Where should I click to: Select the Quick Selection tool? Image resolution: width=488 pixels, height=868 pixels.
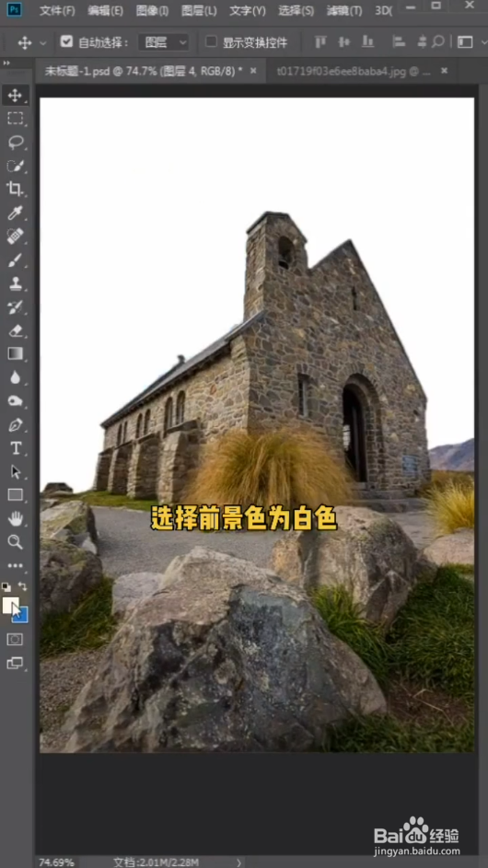click(15, 166)
